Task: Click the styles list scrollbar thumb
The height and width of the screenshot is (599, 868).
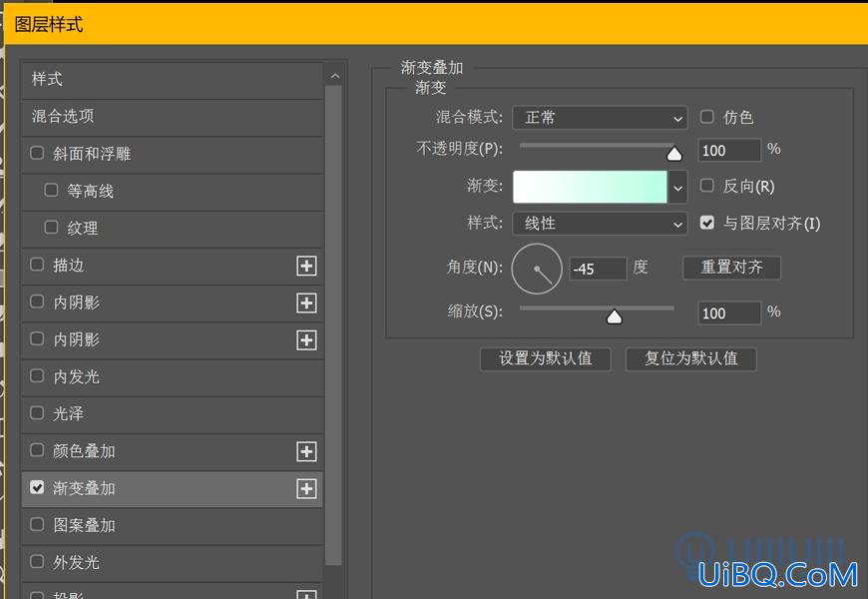Action: pyautogui.click(x=334, y=325)
